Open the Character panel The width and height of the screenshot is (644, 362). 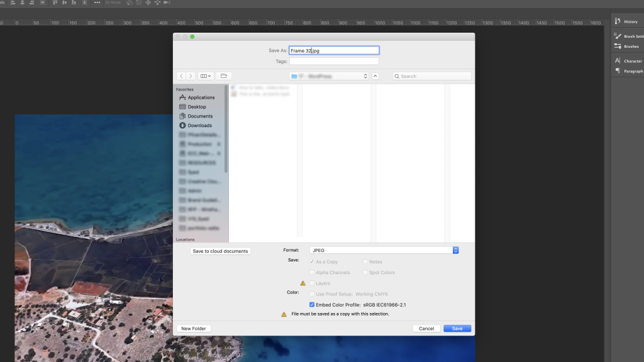click(x=628, y=61)
